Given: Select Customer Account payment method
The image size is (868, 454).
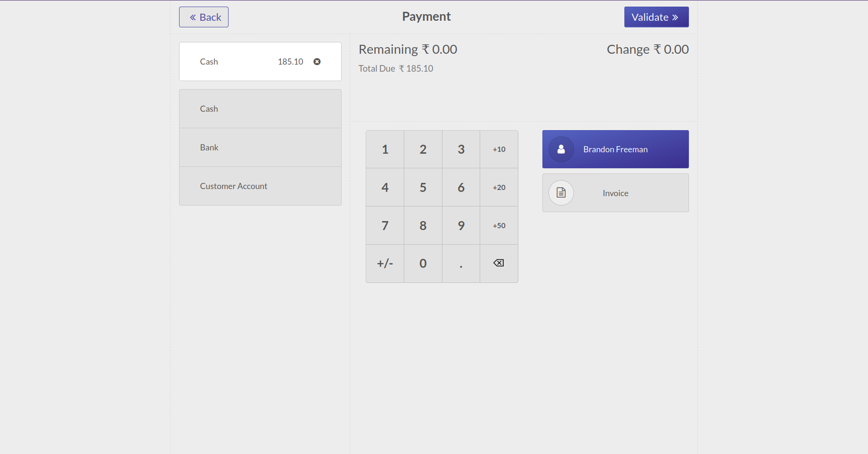Looking at the screenshot, I should (260, 186).
